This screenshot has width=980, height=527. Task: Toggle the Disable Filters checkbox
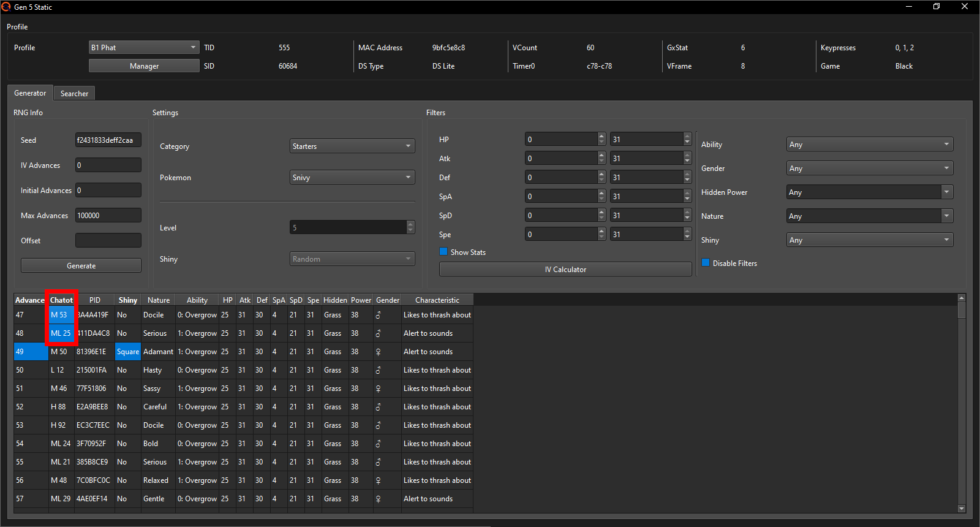[x=706, y=263]
